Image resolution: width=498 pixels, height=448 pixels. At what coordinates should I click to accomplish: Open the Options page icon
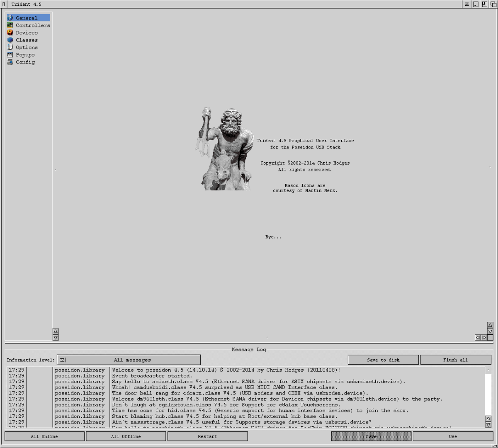click(x=10, y=47)
